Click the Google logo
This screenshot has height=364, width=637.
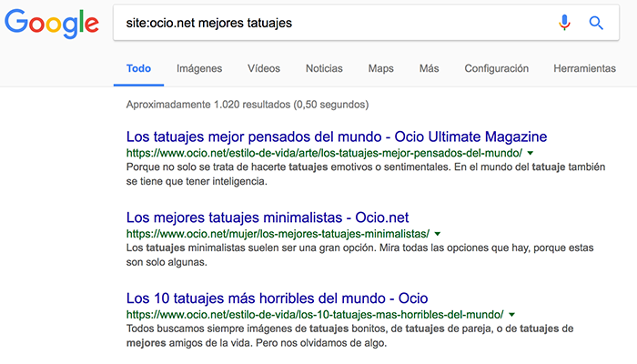click(x=51, y=25)
